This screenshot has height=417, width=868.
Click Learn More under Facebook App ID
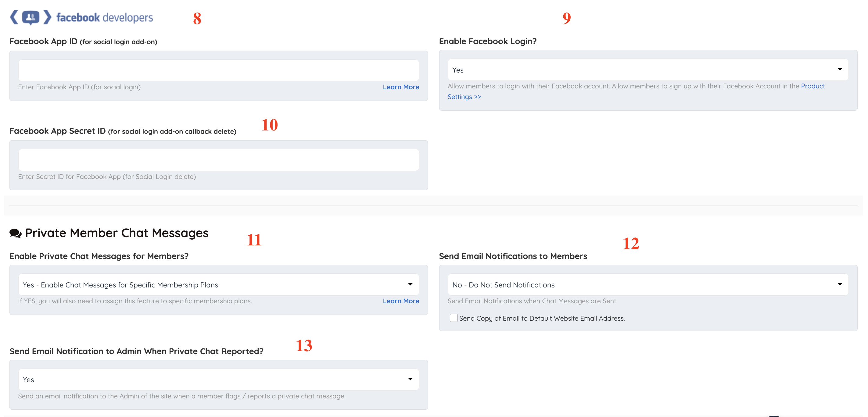[401, 87]
